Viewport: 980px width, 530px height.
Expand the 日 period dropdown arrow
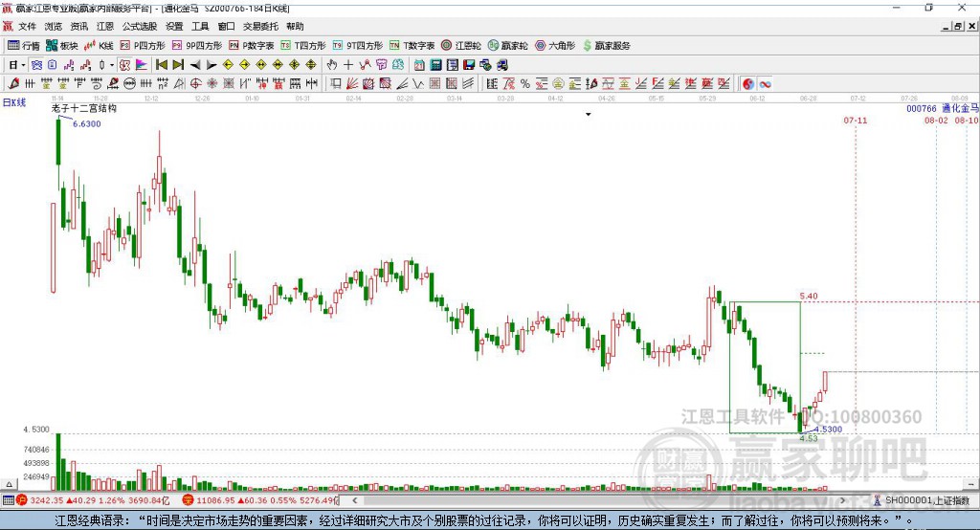[23, 65]
